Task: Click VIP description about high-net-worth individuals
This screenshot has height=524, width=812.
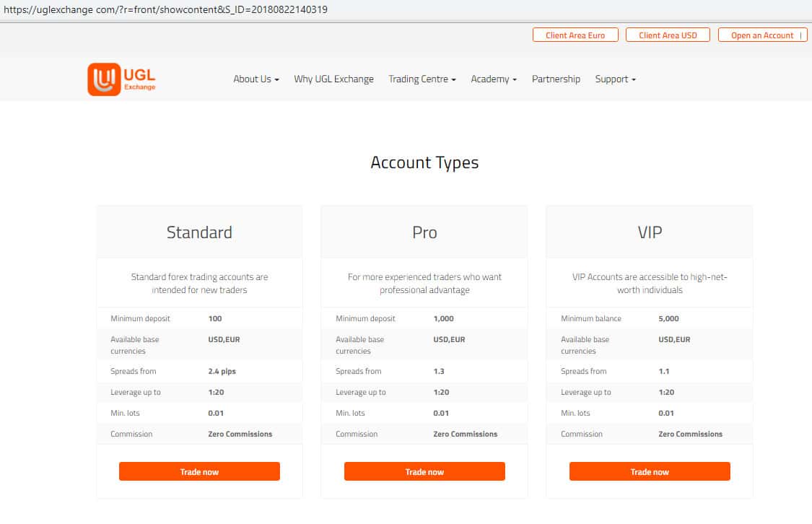Action: coord(650,283)
